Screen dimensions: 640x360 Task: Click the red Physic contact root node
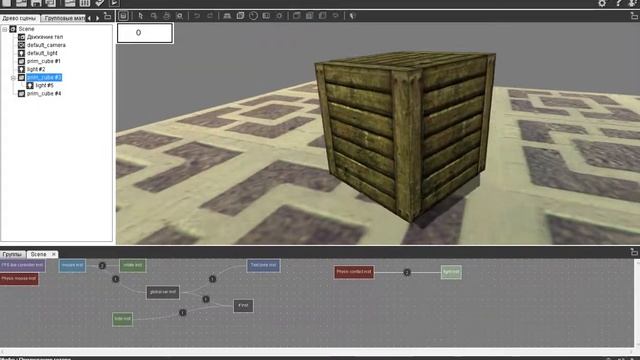[x=354, y=272]
